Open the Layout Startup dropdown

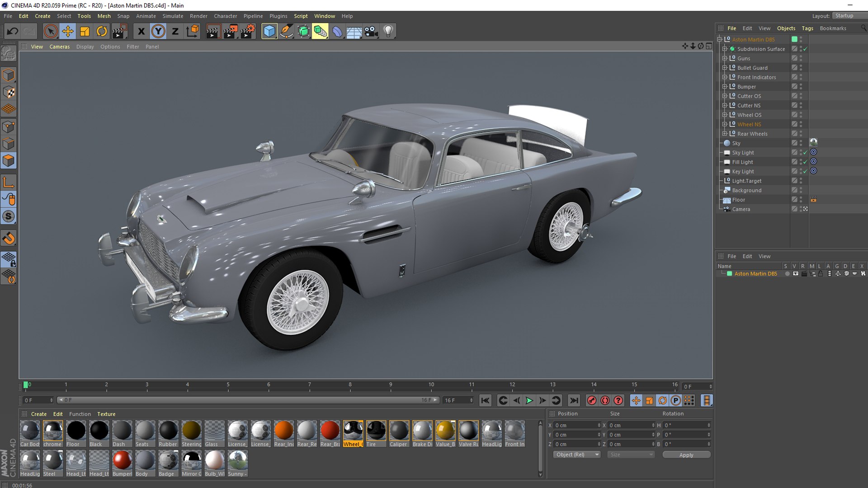(849, 16)
